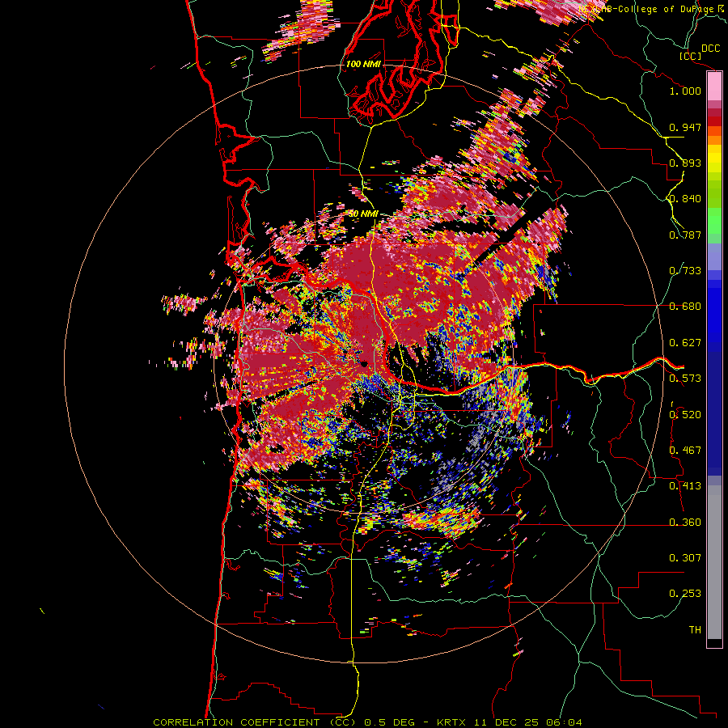This screenshot has width=728, height=728.
Task: Click the 0.307 legend value
Action: point(685,558)
